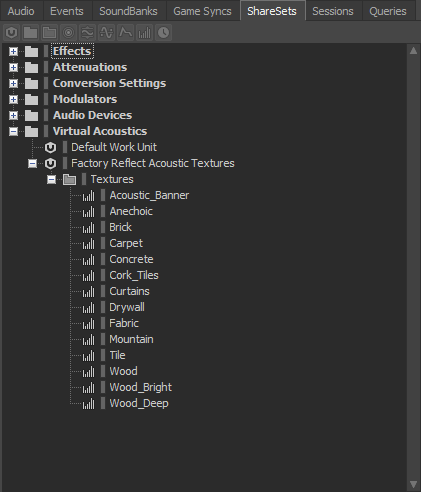Collapse Factory Reflect Acoustic Textures work unit
The width and height of the screenshot is (421, 492).
(x=32, y=164)
